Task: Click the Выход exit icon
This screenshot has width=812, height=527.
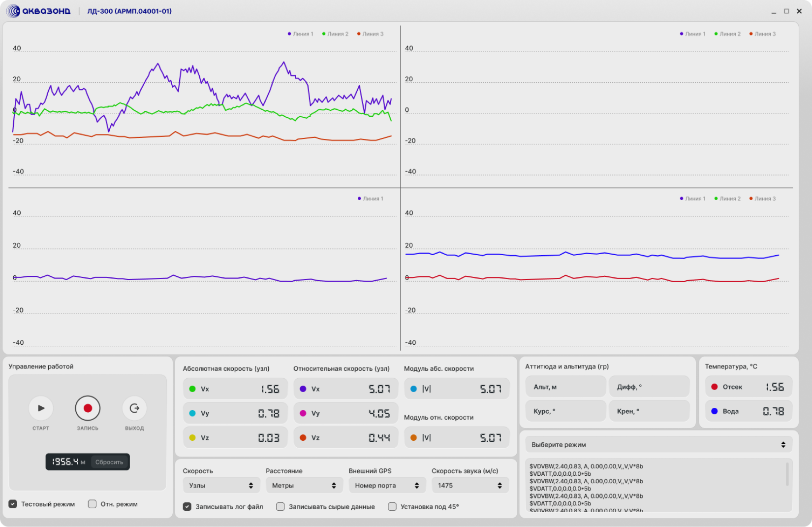Action: point(134,408)
